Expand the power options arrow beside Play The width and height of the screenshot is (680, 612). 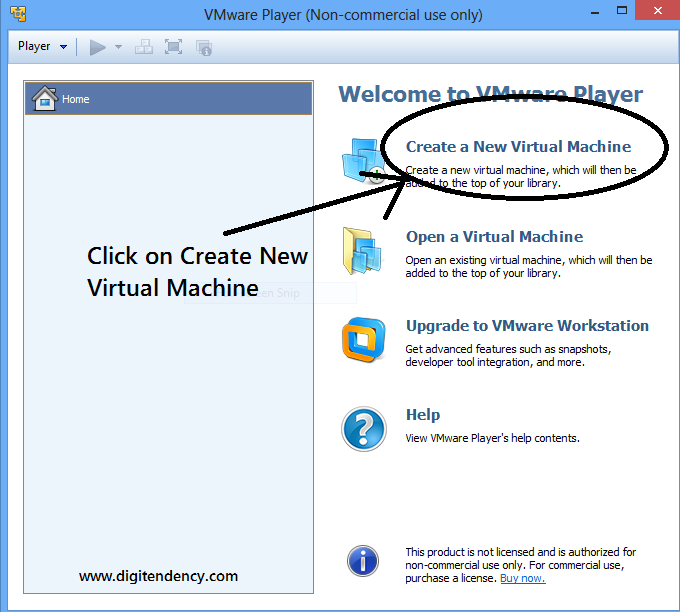[x=118, y=47]
